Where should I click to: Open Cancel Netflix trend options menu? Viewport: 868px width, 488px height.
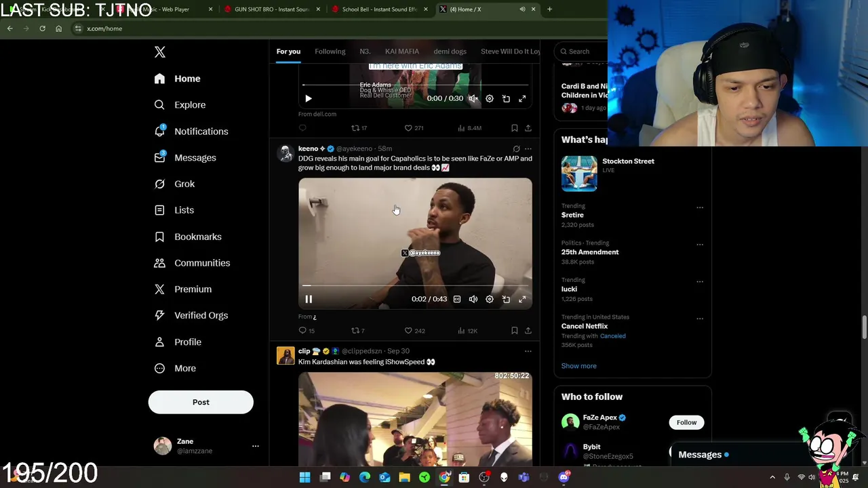click(700, 319)
